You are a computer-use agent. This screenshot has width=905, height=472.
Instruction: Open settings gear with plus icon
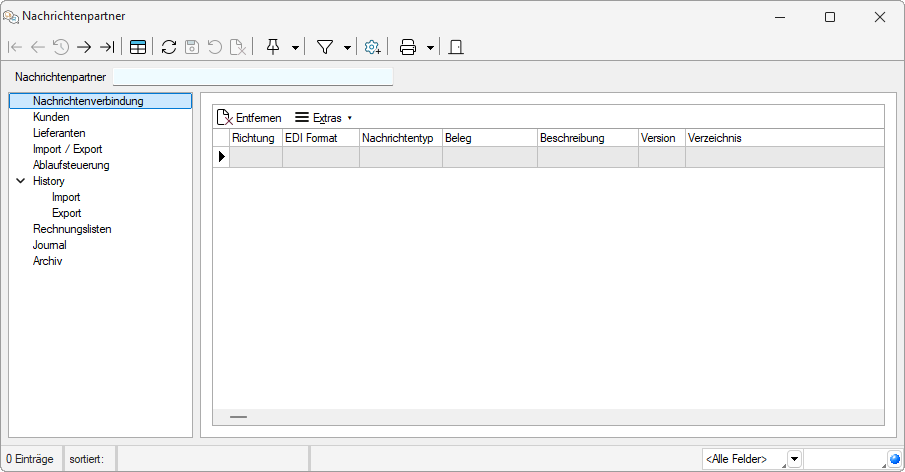pyautogui.click(x=373, y=47)
